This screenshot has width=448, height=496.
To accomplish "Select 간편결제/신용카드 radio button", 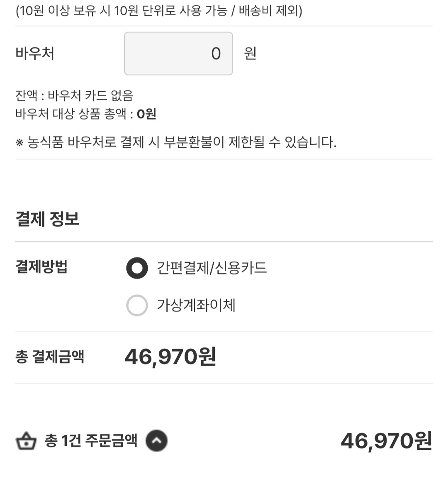I will tap(137, 268).
